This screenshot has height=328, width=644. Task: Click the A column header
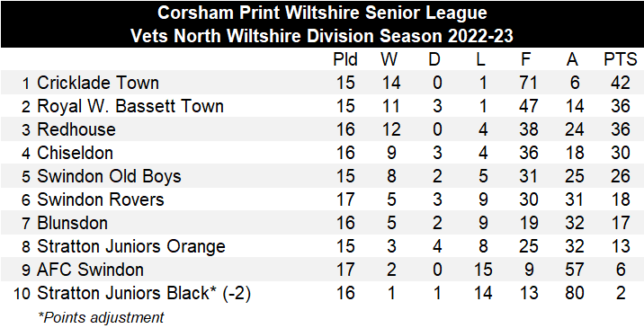point(572,59)
